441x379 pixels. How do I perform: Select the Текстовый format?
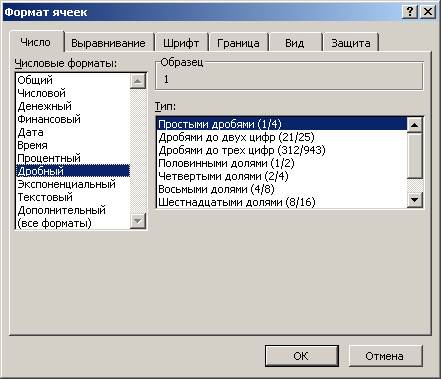[73, 197]
